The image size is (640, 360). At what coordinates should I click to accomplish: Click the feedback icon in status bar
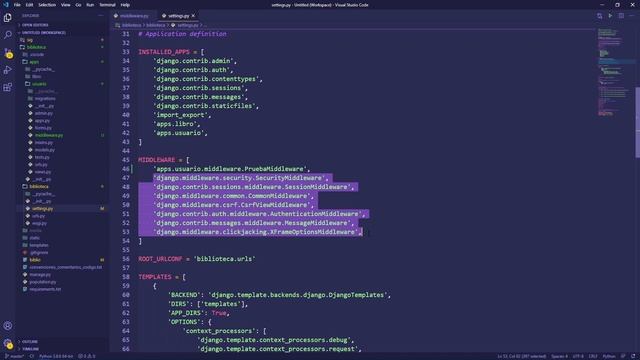623,356
